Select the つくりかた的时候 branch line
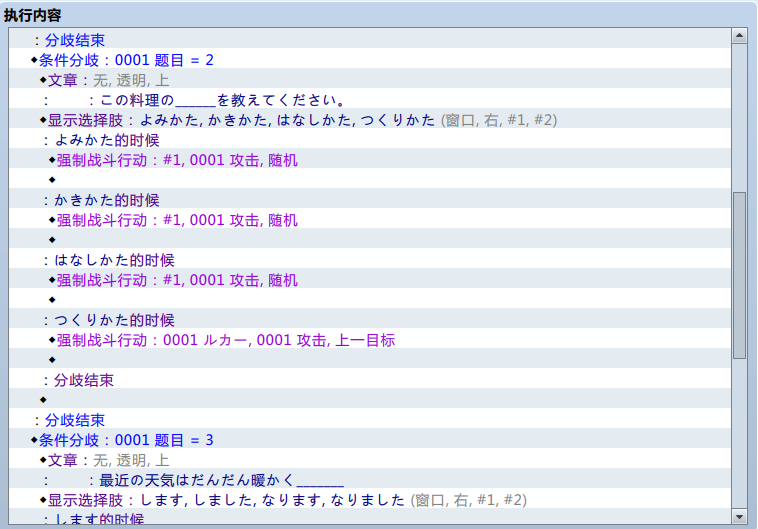The image size is (758, 529). click(370, 320)
